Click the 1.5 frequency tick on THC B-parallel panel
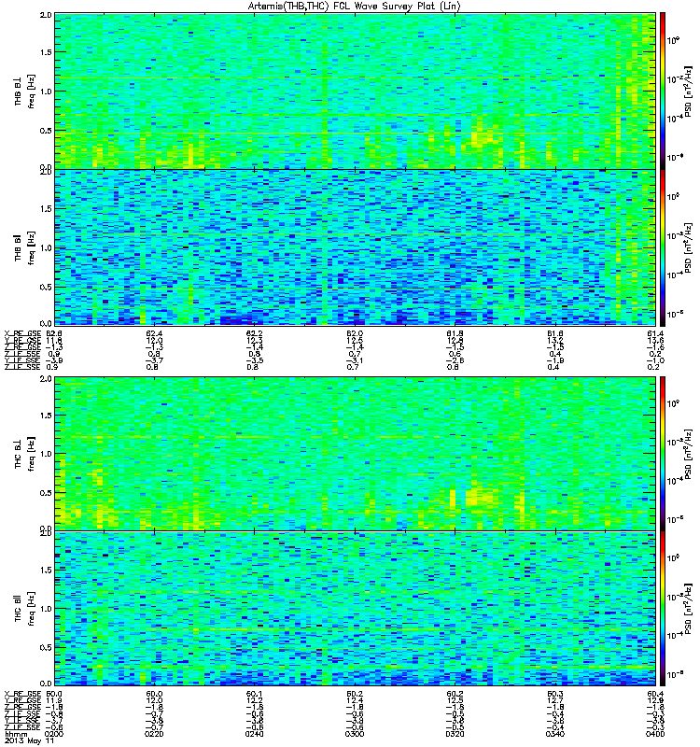This screenshot has height=747, width=700. point(46,570)
